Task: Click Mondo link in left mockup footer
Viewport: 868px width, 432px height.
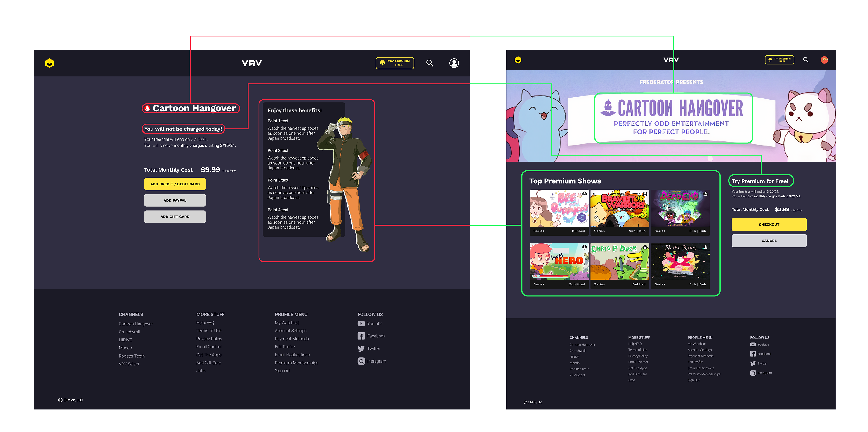Action: click(125, 348)
